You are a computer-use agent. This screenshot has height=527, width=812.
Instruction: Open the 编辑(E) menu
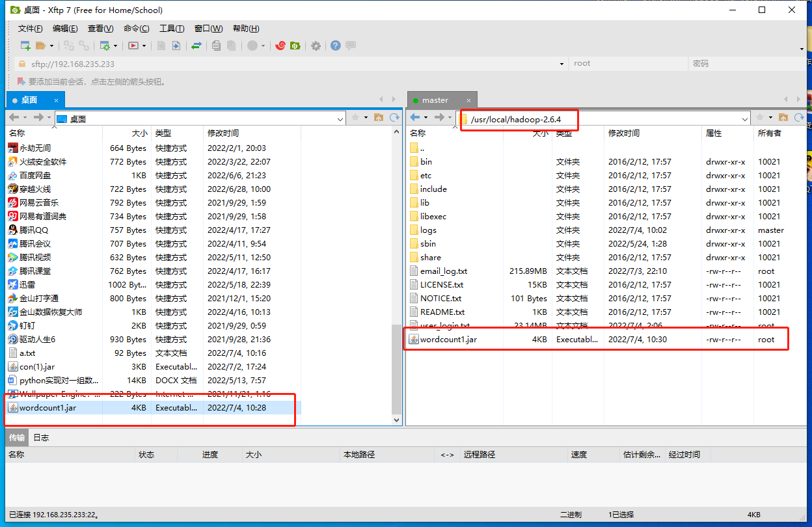(x=65, y=29)
